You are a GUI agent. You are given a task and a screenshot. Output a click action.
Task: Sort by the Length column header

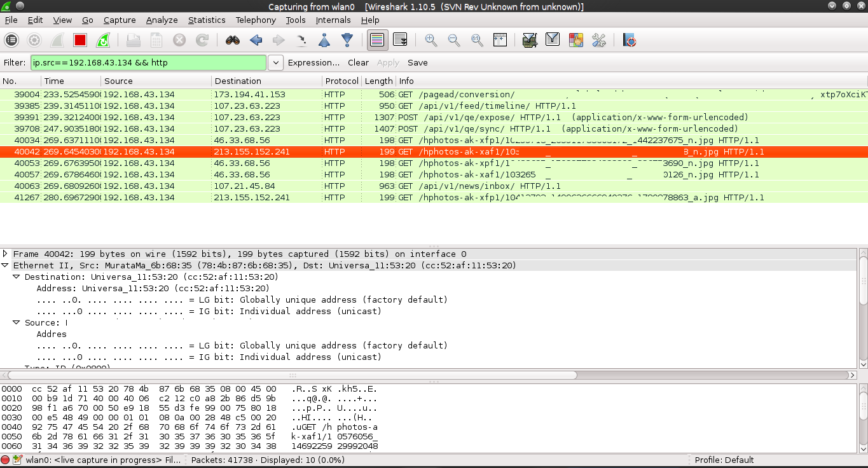[379, 81]
